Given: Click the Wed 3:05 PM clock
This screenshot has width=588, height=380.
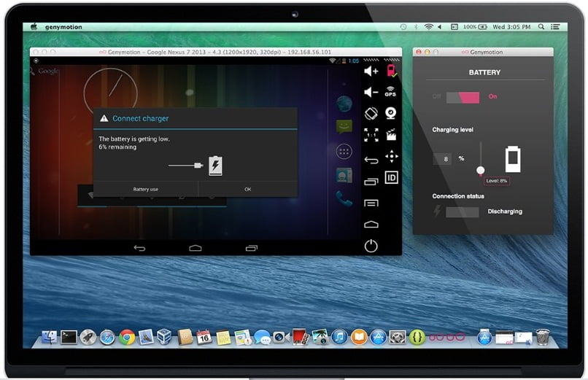Looking at the screenshot, I should pos(511,27).
